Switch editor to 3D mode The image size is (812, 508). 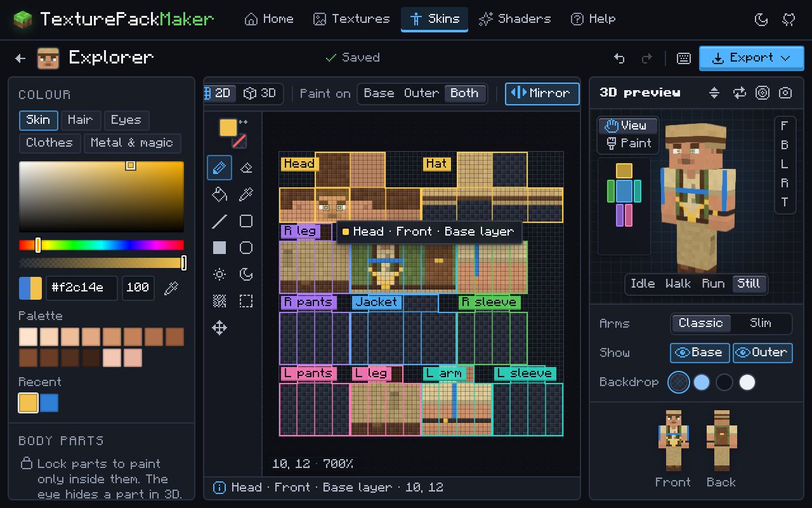(x=260, y=93)
